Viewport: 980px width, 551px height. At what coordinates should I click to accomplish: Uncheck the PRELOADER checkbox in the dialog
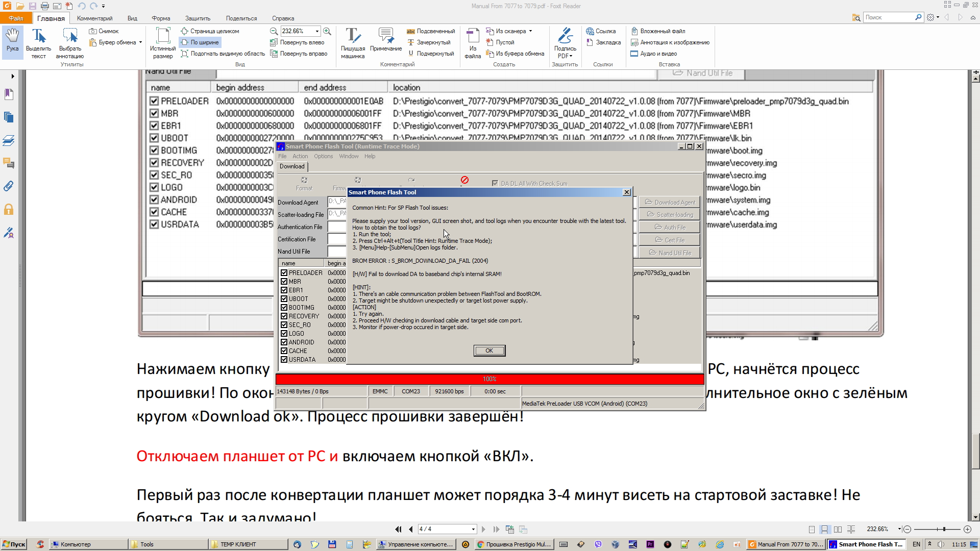[x=284, y=273]
